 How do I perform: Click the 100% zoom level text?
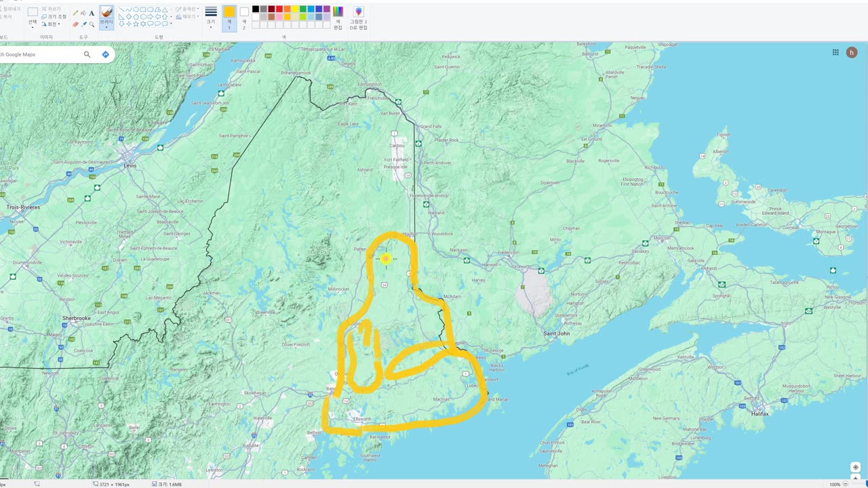pos(835,484)
